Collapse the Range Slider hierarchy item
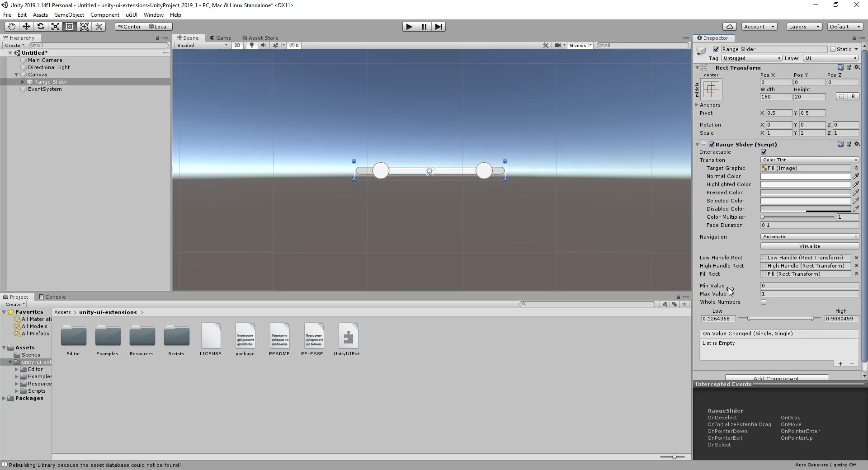 22,82
